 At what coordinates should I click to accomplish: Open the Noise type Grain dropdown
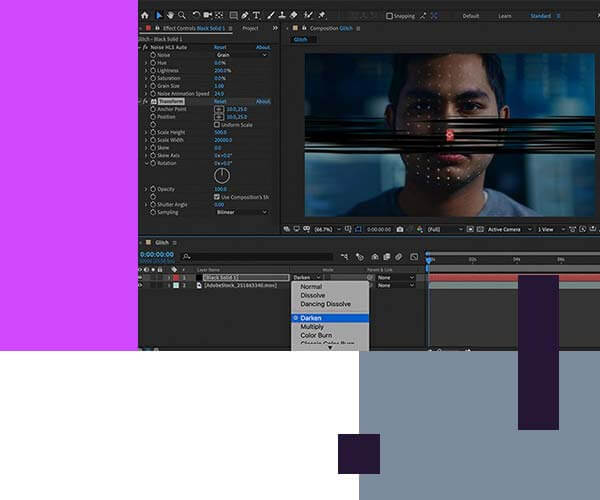coord(242,55)
